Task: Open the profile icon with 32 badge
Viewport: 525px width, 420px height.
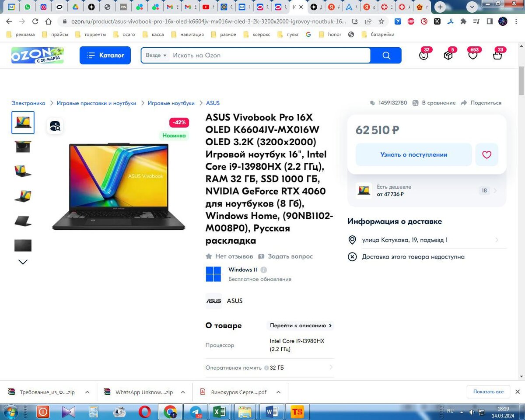Action: coord(423,55)
